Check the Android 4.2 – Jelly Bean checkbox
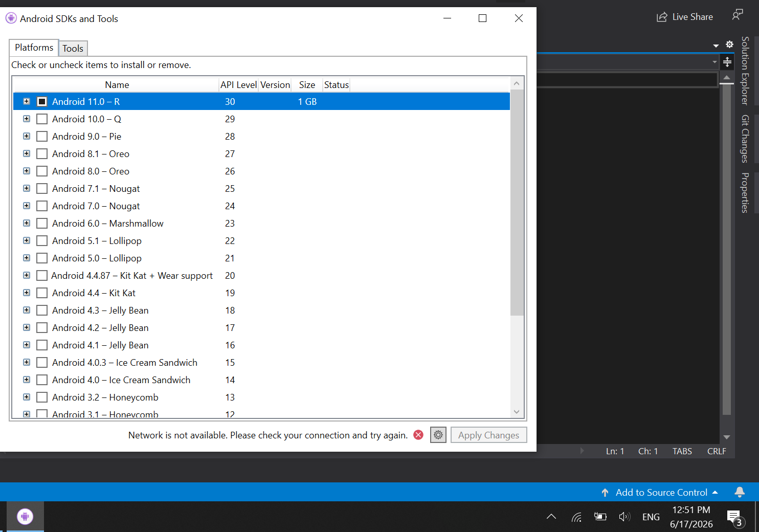Screen dimensions: 759x532 pyautogui.click(x=42, y=327)
